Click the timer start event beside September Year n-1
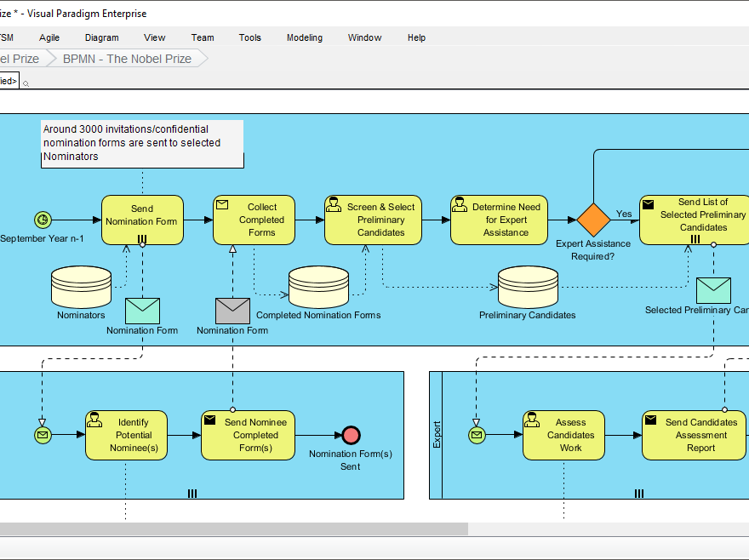This screenshot has width=749, height=560. 43,220
